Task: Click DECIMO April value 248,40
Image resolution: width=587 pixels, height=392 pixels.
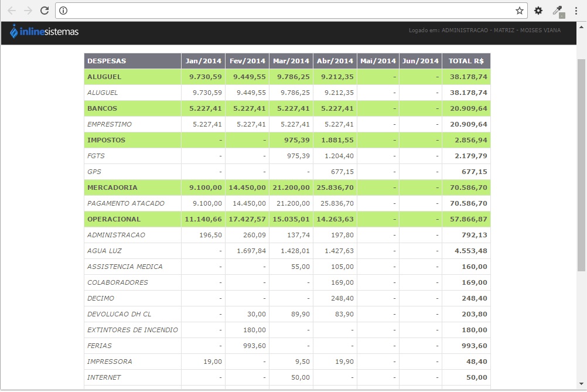Action: [x=342, y=298]
